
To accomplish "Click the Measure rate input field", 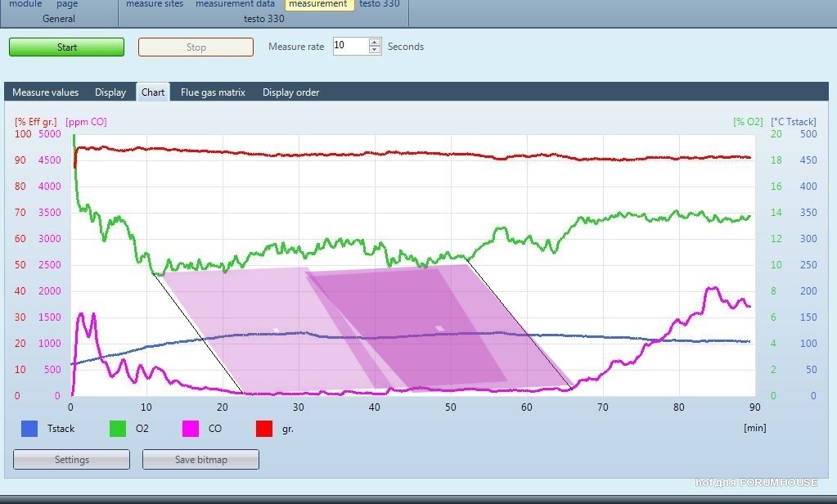I will 349,47.
